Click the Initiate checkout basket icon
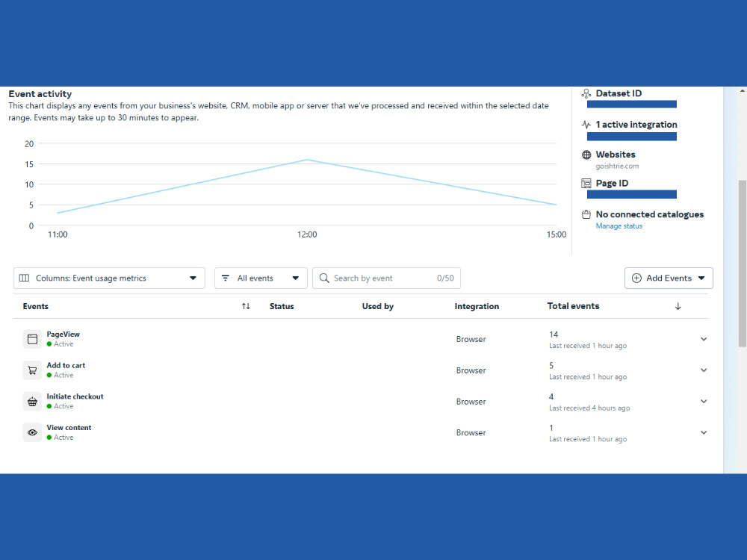The height and width of the screenshot is (560, 747). click(32, 402)
